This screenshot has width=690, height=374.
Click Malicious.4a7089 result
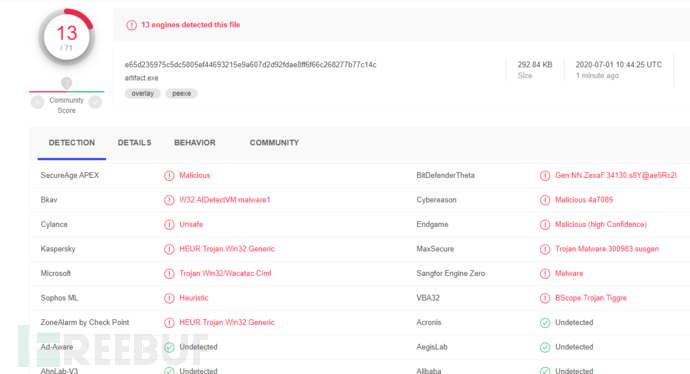pos(584,200)
